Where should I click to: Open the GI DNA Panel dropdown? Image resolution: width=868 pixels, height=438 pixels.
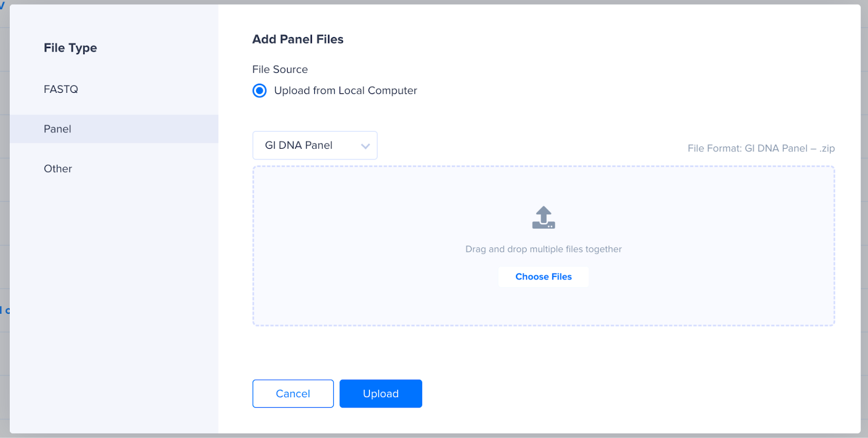[x=315, y=145]
